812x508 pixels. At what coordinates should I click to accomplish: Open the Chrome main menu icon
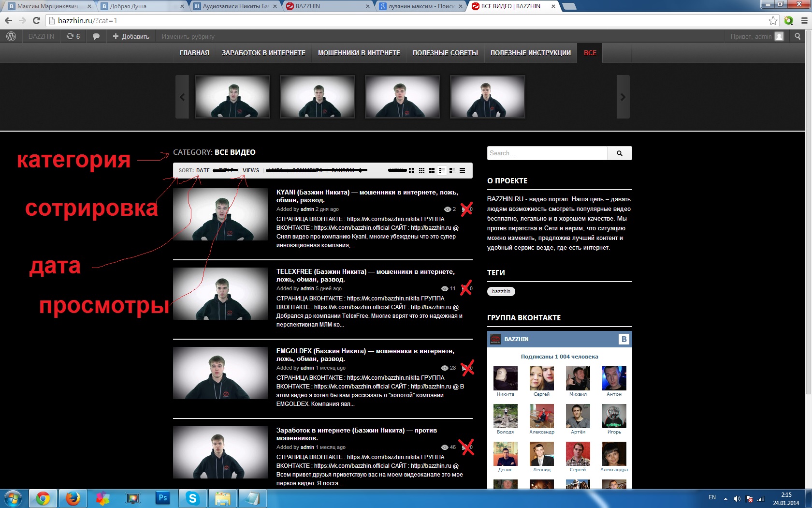(x=804, y=20)
